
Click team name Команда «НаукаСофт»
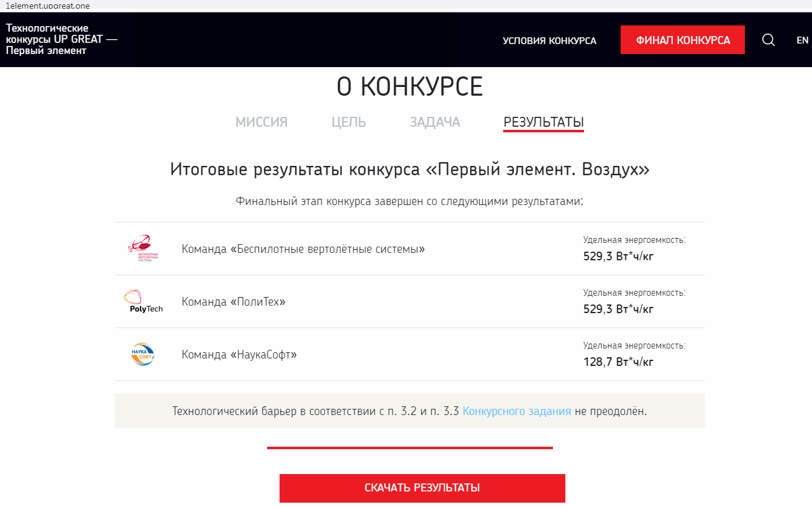tap(239, 355)
